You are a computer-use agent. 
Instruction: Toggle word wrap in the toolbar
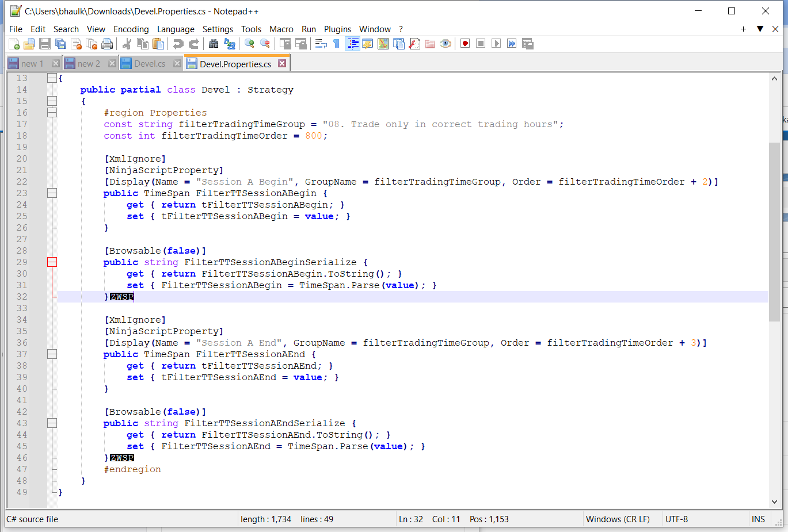pyautogui.click(x=321, y=44)
